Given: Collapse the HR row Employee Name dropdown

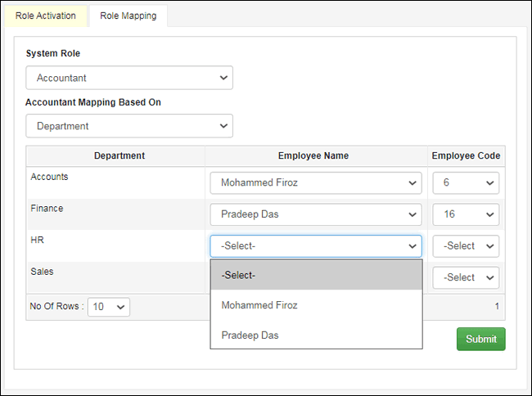Looking at the screenshot, I should pos(316,245).
